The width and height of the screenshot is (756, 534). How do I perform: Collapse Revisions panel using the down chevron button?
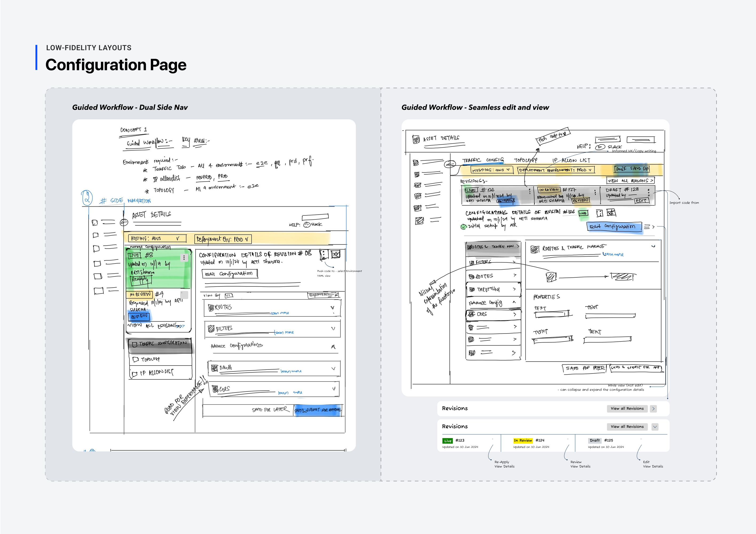(x=655, y=427)
